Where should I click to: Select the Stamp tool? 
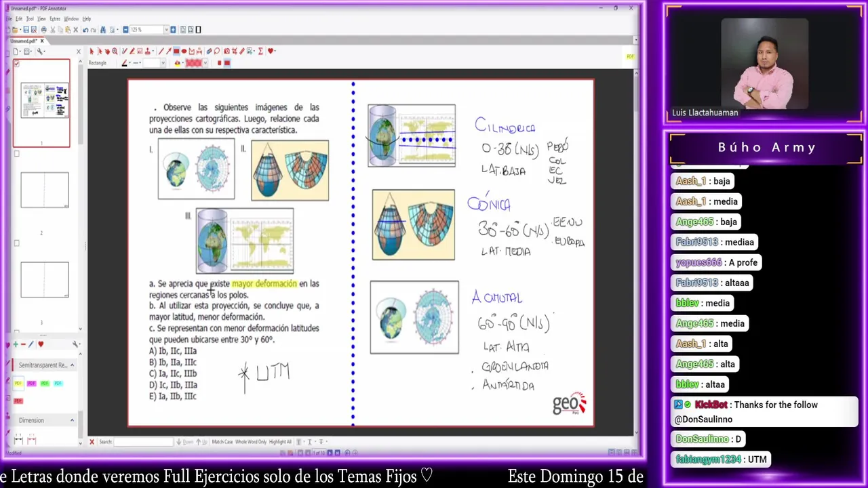(x=147, y=52)
